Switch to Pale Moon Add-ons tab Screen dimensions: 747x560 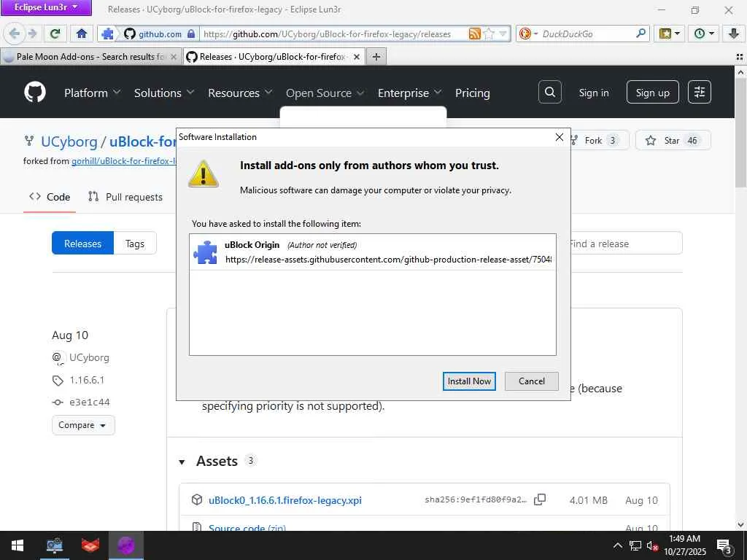89,57
